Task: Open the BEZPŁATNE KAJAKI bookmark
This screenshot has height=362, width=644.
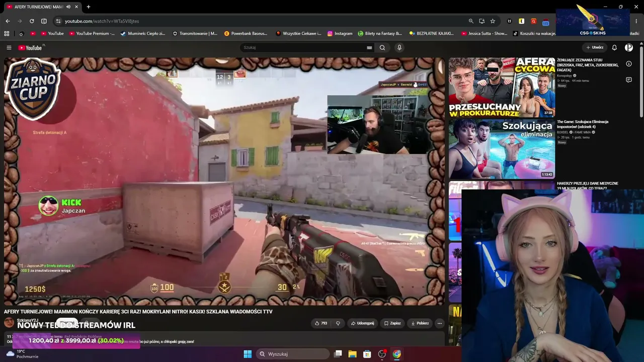Action: coord(432,34)
